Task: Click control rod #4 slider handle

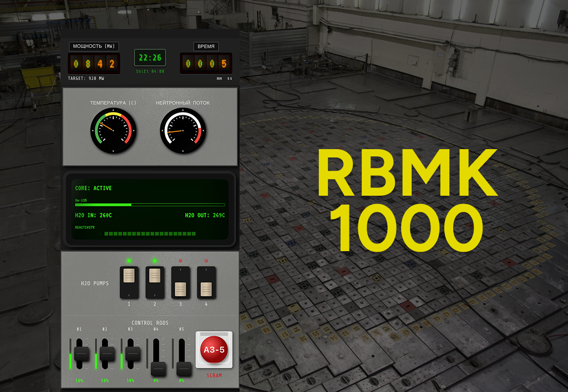Action: pos(159,369)
